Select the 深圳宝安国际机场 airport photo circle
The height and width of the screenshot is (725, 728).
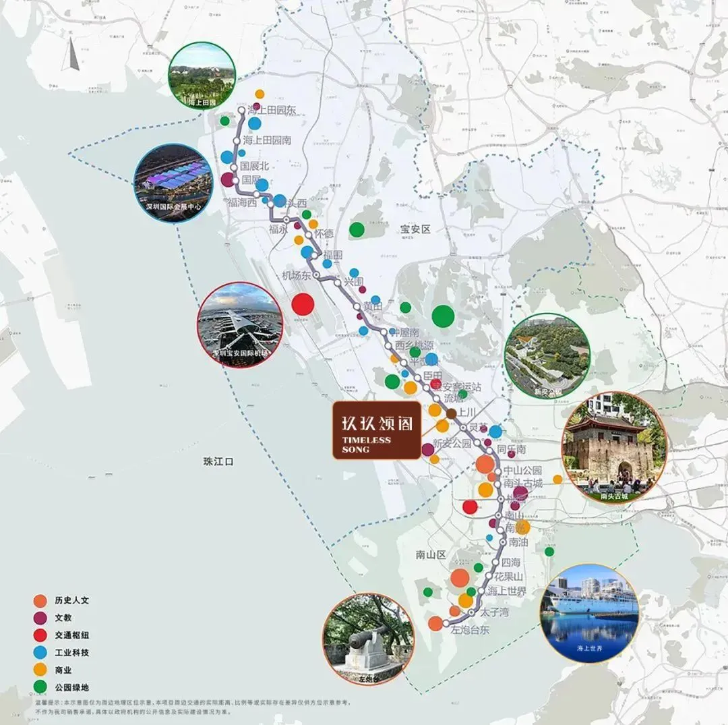click(240, 325)
